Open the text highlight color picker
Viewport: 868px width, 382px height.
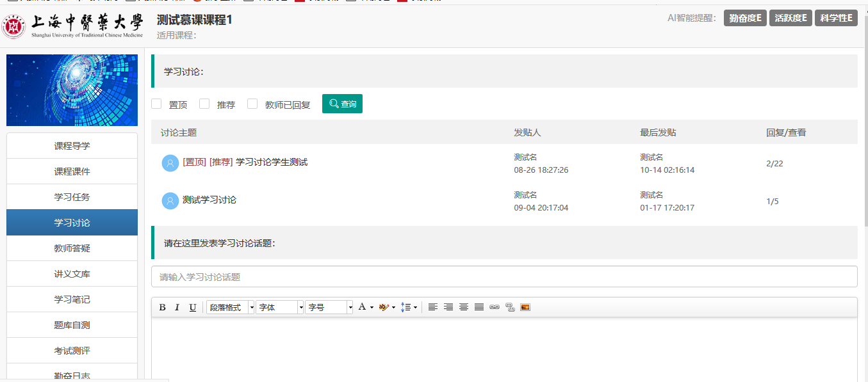click(386, 307)
